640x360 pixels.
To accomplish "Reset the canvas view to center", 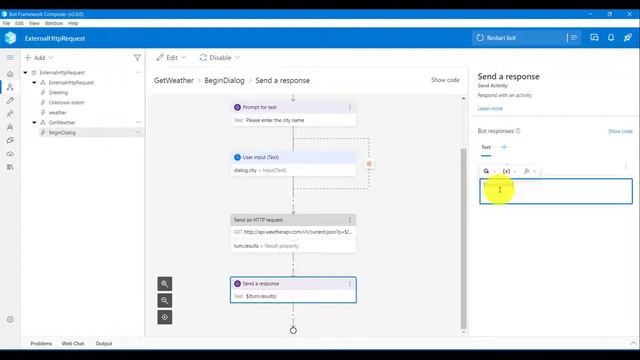I will click(165, 317).
